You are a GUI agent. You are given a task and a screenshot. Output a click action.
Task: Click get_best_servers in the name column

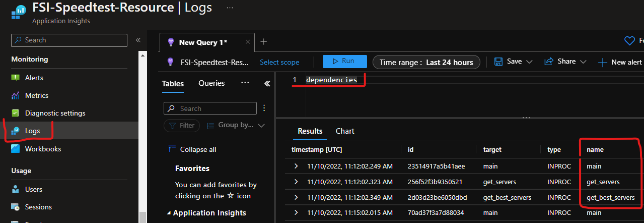610,197
